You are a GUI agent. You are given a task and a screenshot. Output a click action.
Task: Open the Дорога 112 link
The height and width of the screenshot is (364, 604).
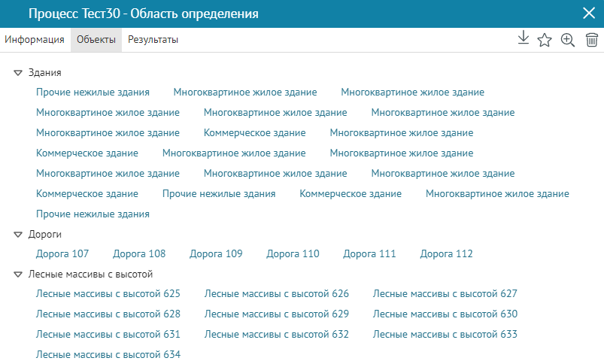point(446,254)
